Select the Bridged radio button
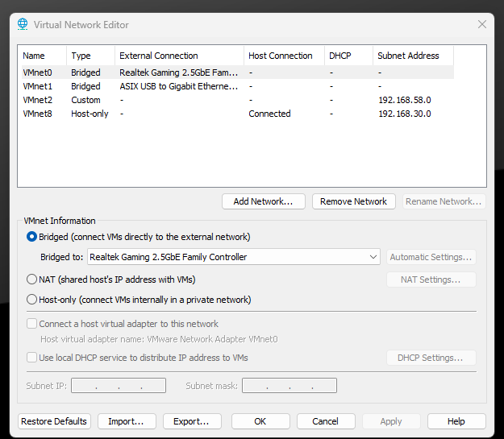 pyautogui.click(x=31, y=237)
